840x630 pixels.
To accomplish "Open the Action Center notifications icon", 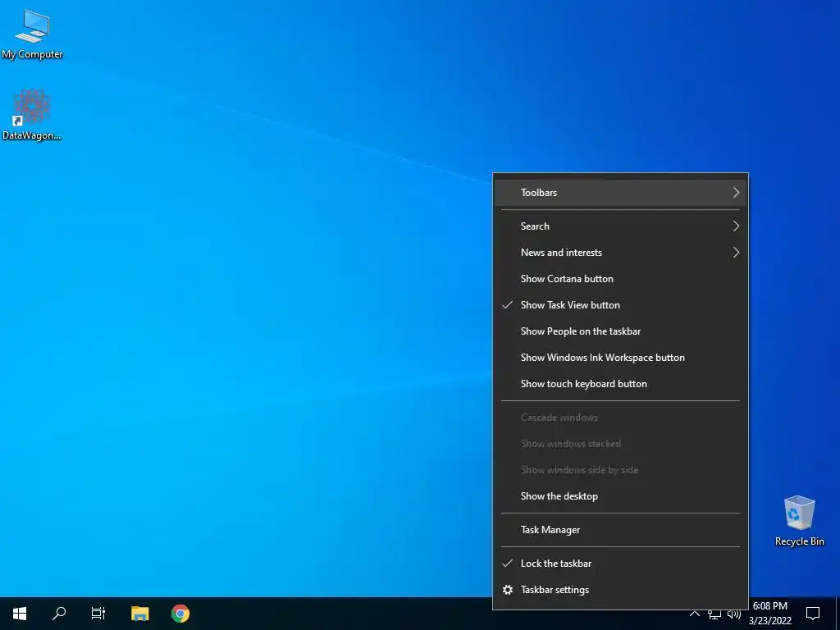I will point(813,614).
